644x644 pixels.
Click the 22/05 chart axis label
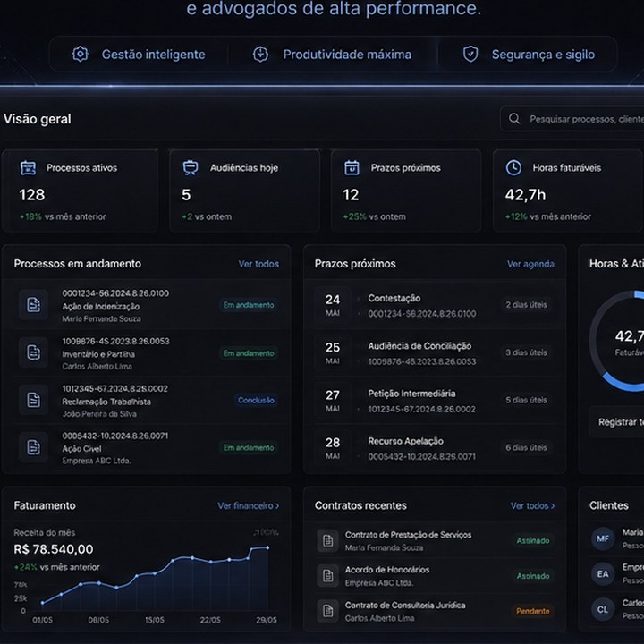(x=210, y=620)
